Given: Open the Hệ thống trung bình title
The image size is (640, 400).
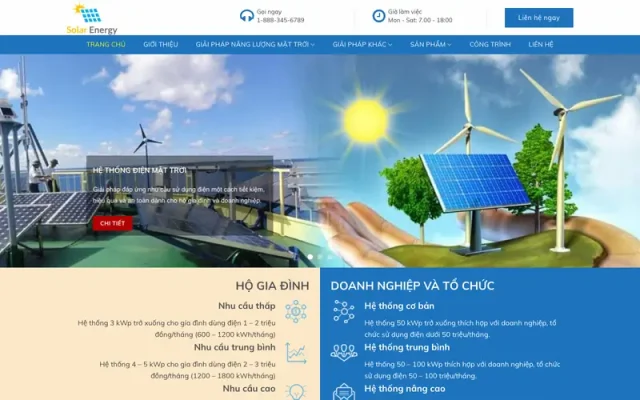Looking at the screenshot, I should [x=407, y=347].
